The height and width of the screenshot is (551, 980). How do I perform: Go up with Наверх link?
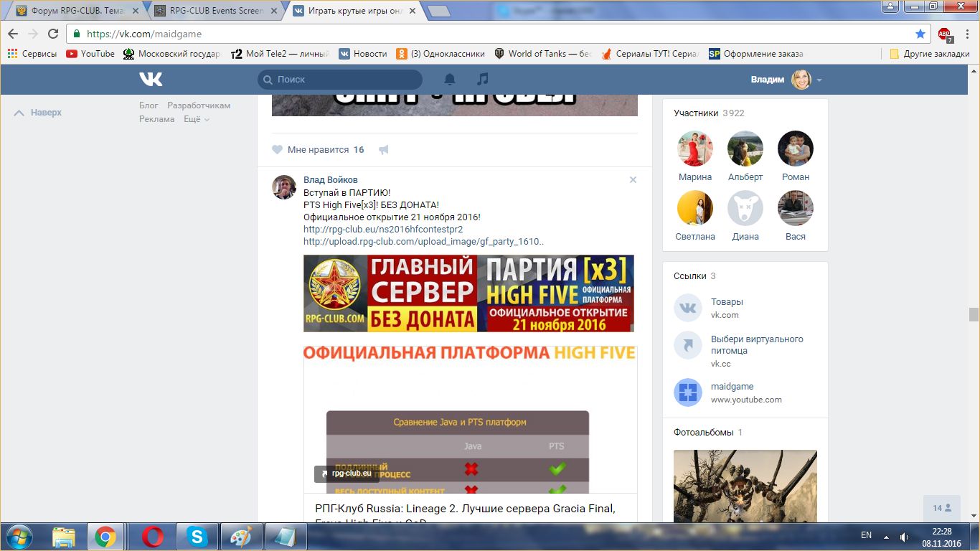[39, 113]
